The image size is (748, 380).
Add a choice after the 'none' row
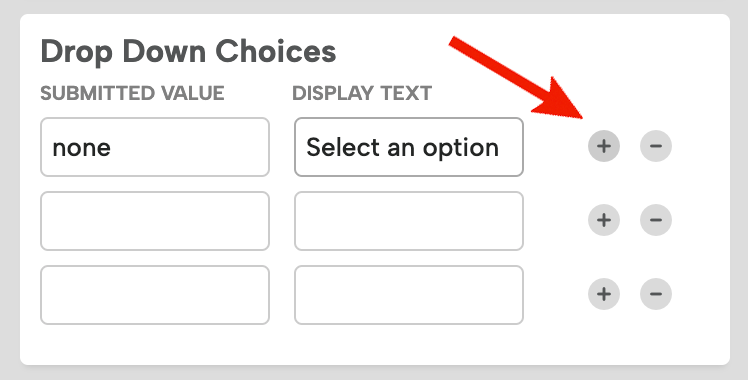[x=604, y=146]
